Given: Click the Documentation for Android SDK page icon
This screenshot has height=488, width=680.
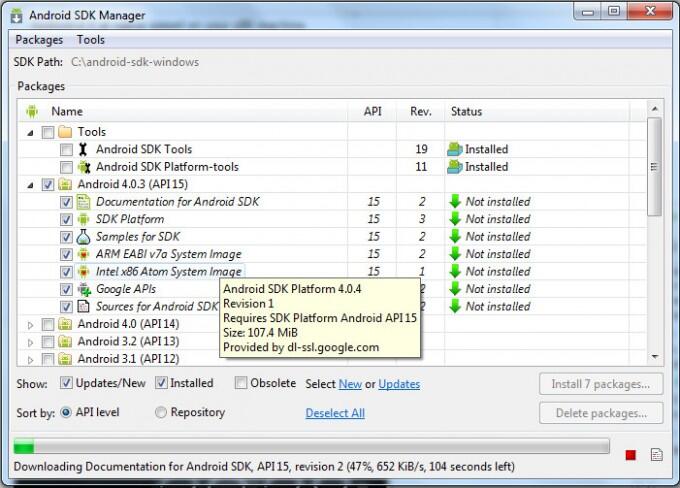Looking at the screenshot, I should tap(83, 202).
